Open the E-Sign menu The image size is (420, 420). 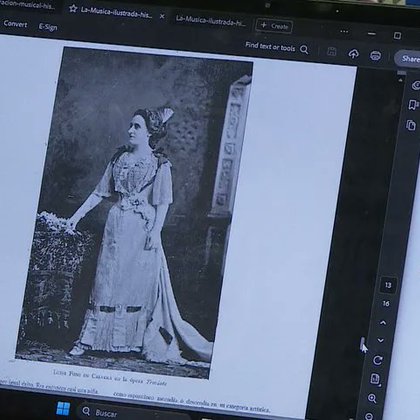48,27
